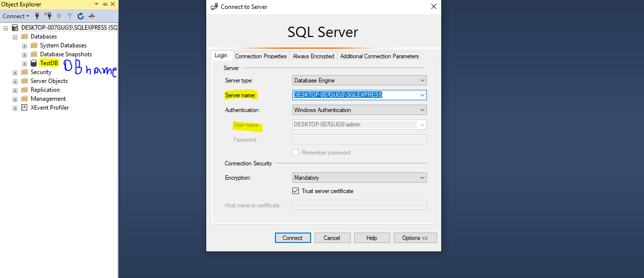This screenshot has height=278, width=644.
Task: Click the Help button
Action: pyautogui.click(x=372, y=238)
